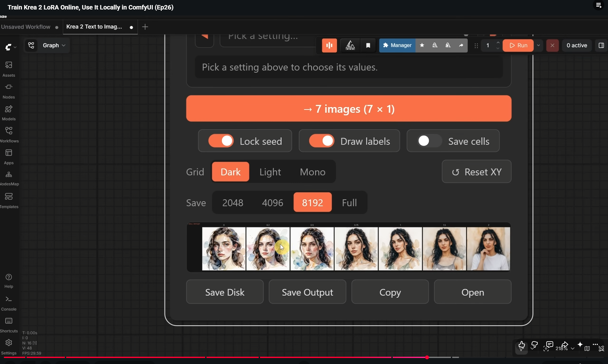
Task: Set save size to 8192
Action: (x=313, y=202)
